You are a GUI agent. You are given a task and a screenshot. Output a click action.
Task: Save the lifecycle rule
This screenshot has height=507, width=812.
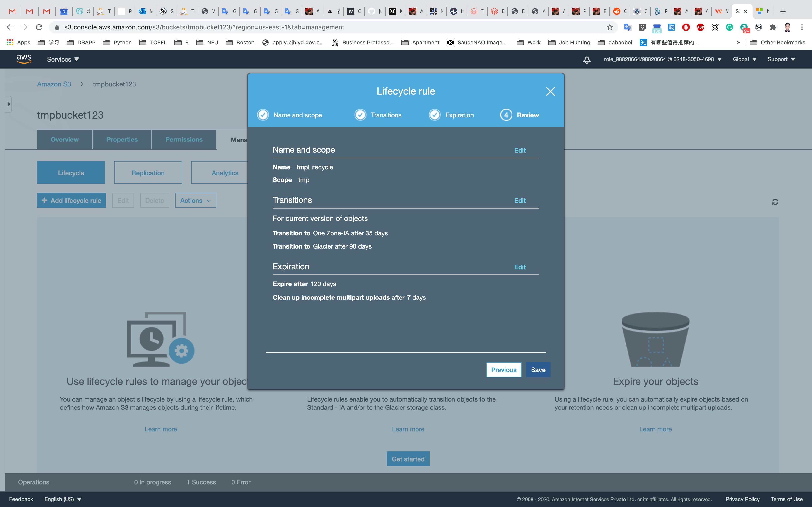pos(538,370)
